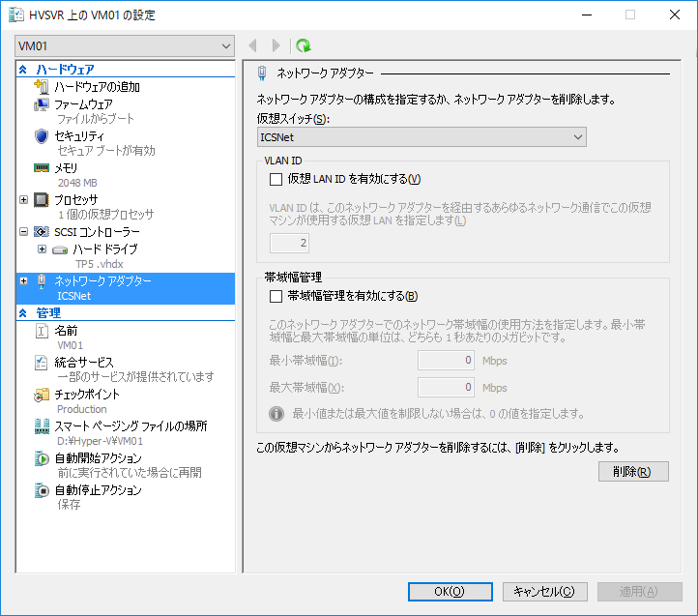Click the 自動停止アクション icon
698x616 pixels.
coord(42,490)
